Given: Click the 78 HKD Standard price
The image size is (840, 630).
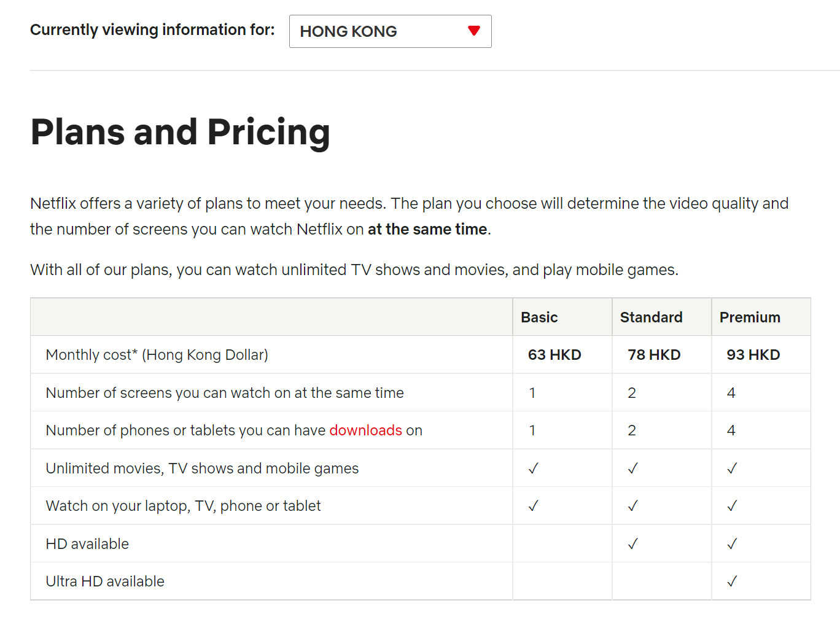Looking at the screenshot, I should (654, 355).
